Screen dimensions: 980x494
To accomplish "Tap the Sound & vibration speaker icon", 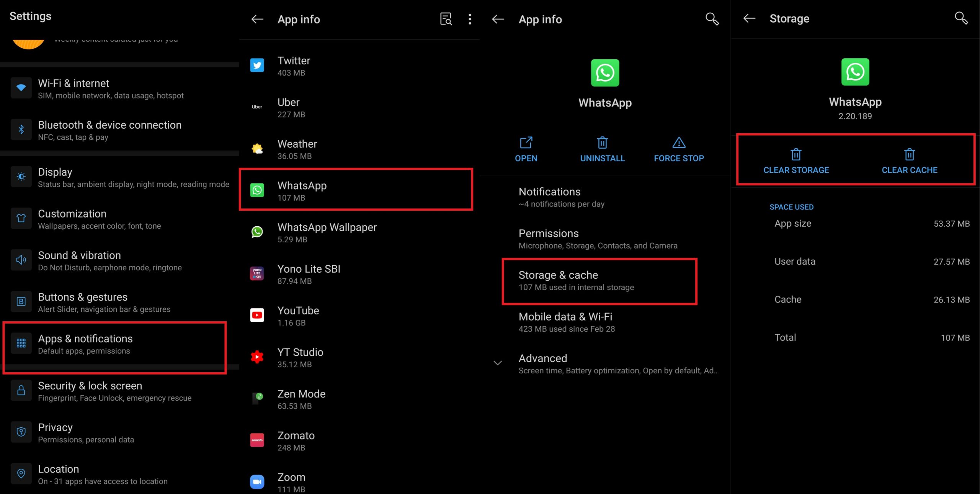I will point(21,260).
